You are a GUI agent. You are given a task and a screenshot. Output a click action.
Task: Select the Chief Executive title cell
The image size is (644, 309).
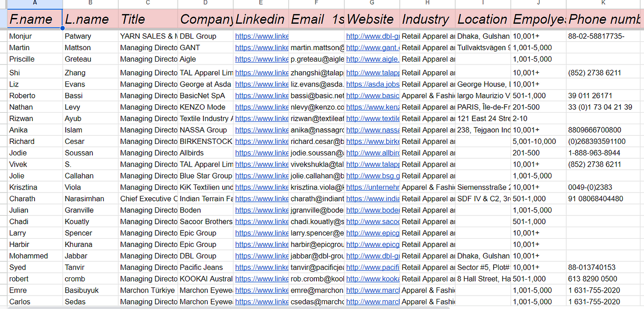pyautogui.click(x=148, y=199)
